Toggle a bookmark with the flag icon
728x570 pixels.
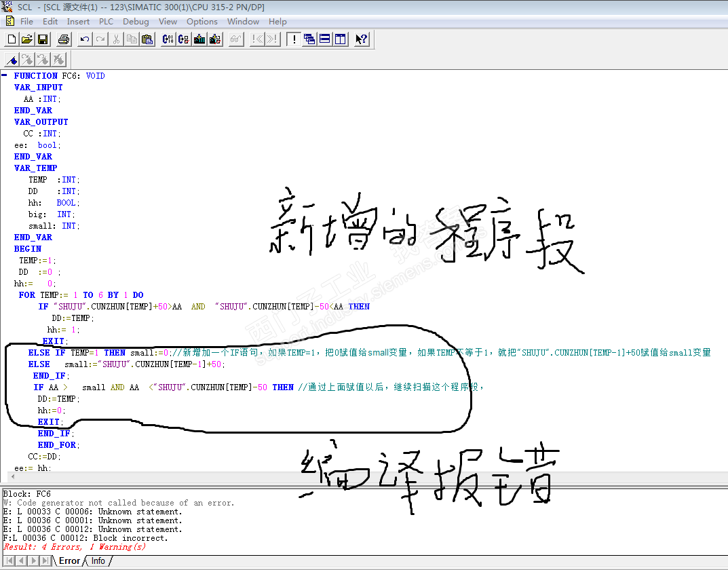pos(12,60)
